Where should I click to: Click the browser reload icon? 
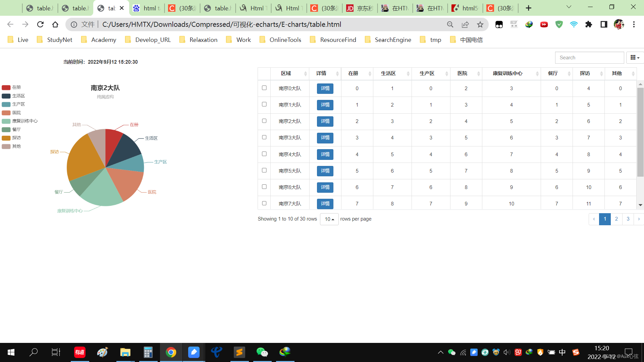point(40,24)
